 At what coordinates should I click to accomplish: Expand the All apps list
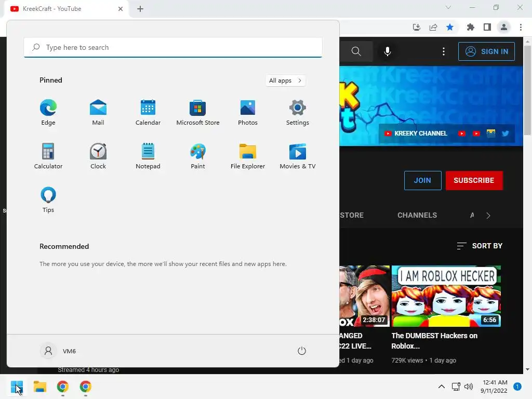click(285, 81)
